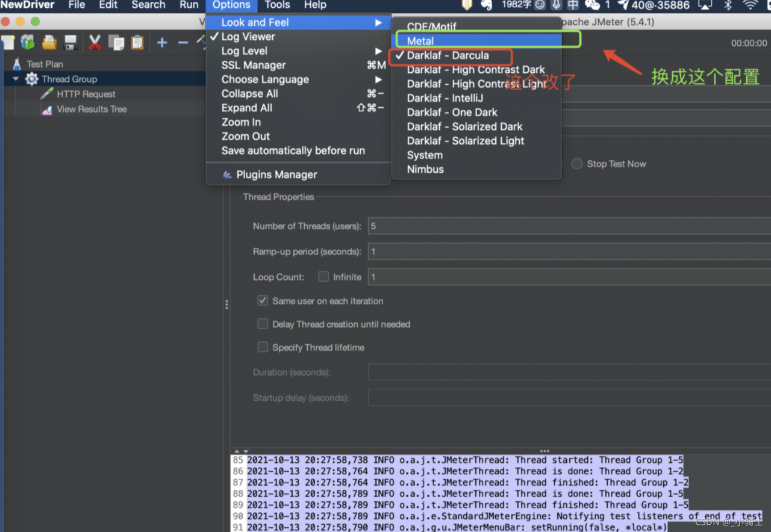
Task: Open the Run menu
Action: pos(189,5)
